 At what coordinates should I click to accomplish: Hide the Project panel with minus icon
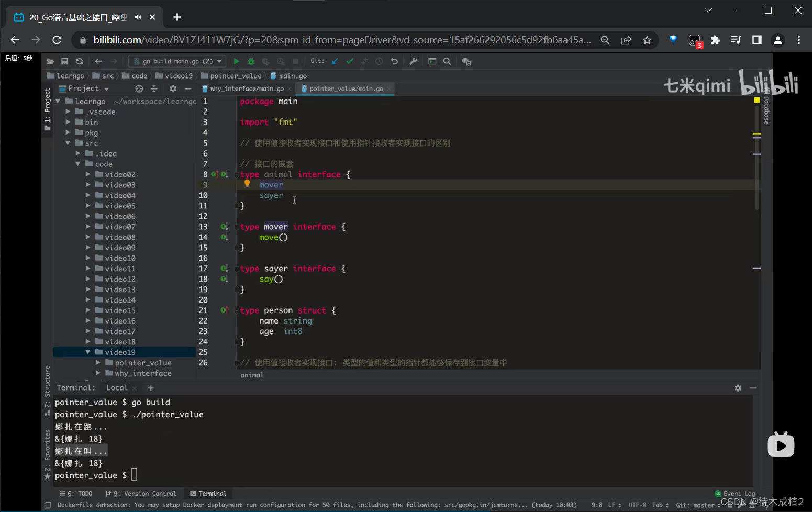[x=188, y=88]
